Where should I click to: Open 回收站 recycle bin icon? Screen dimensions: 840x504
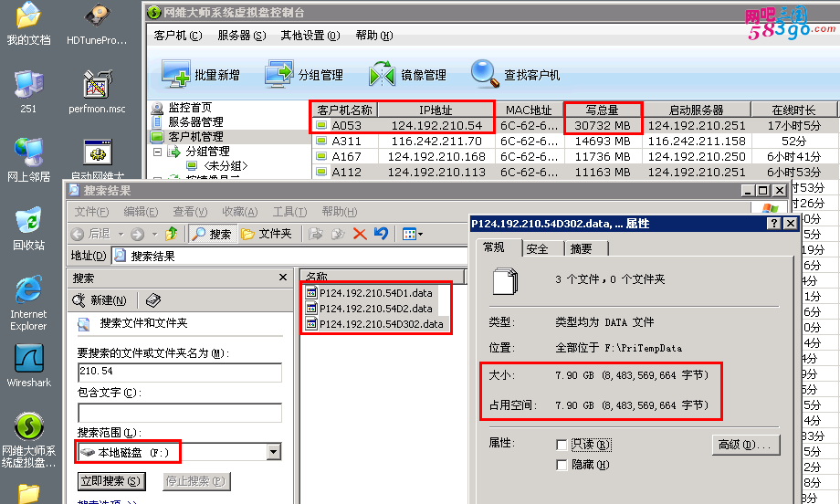[x=28, y=228]
